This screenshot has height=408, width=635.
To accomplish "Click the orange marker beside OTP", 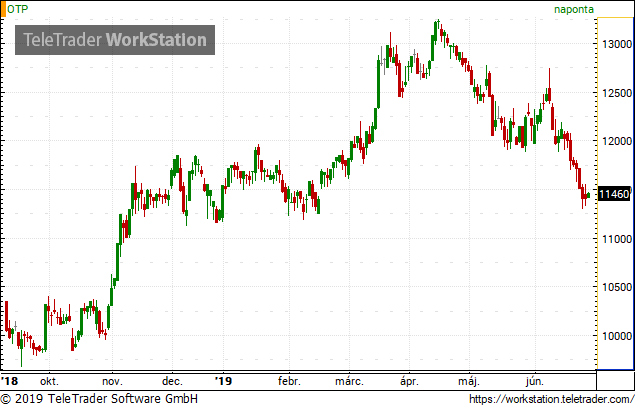I will [3, 9].
